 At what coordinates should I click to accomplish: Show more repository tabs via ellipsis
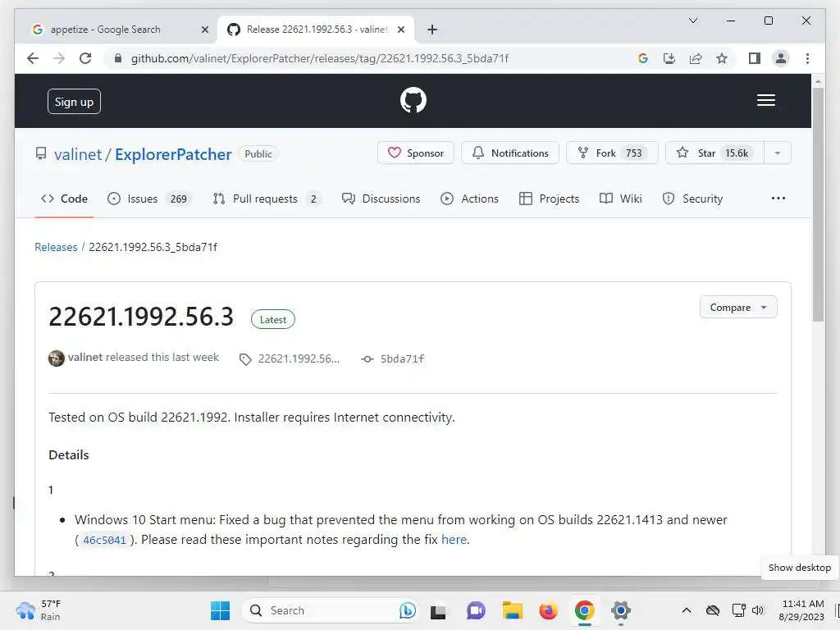[x=778, y=199]
